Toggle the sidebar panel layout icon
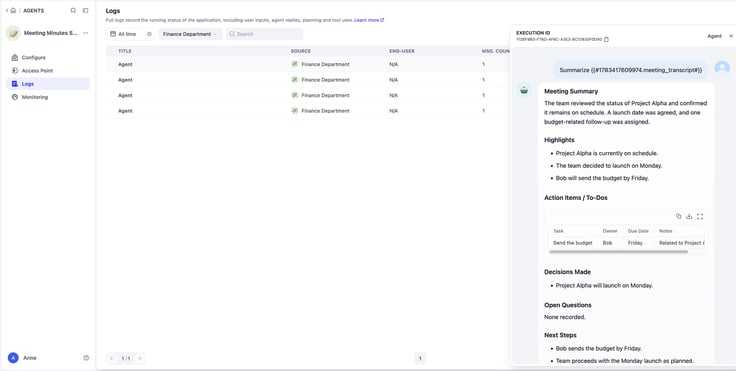Viewport: 736px width, 371px height. (x=85, y=10)
